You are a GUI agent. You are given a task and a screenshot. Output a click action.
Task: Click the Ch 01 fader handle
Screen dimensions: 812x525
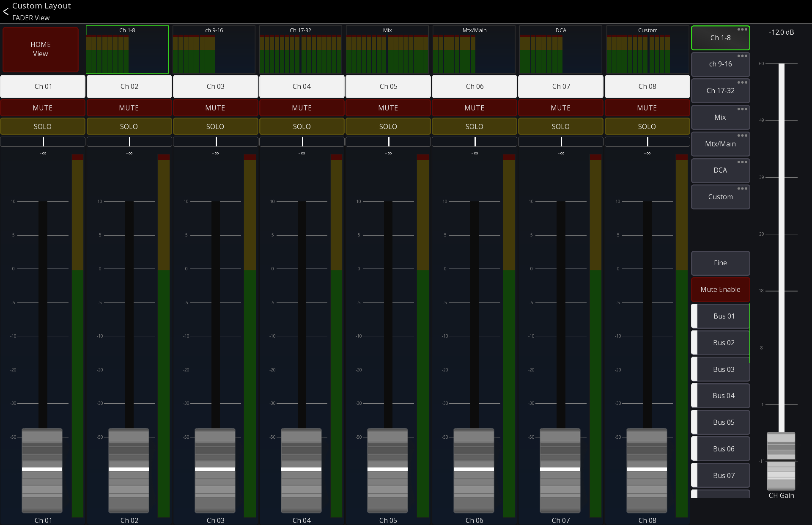(42, 470)
